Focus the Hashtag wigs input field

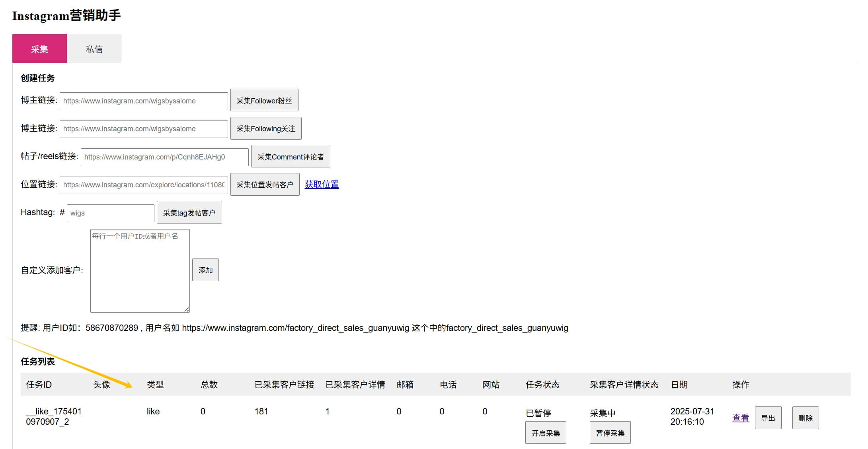tap(111, 213)
